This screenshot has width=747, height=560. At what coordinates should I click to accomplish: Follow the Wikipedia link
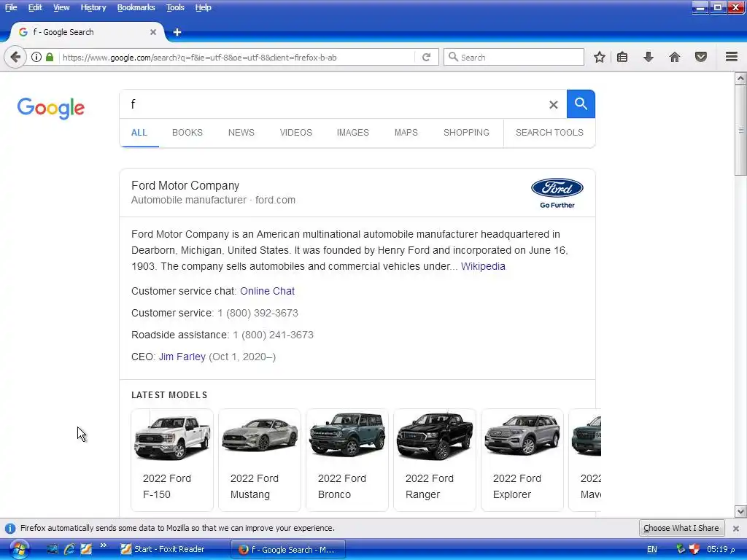(x=483, y=267)
